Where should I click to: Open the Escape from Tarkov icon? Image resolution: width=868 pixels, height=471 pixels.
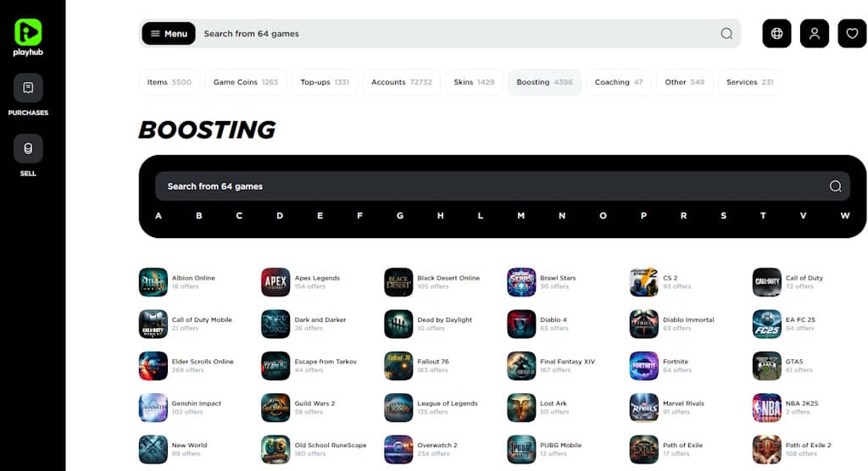tap(275, 366)
